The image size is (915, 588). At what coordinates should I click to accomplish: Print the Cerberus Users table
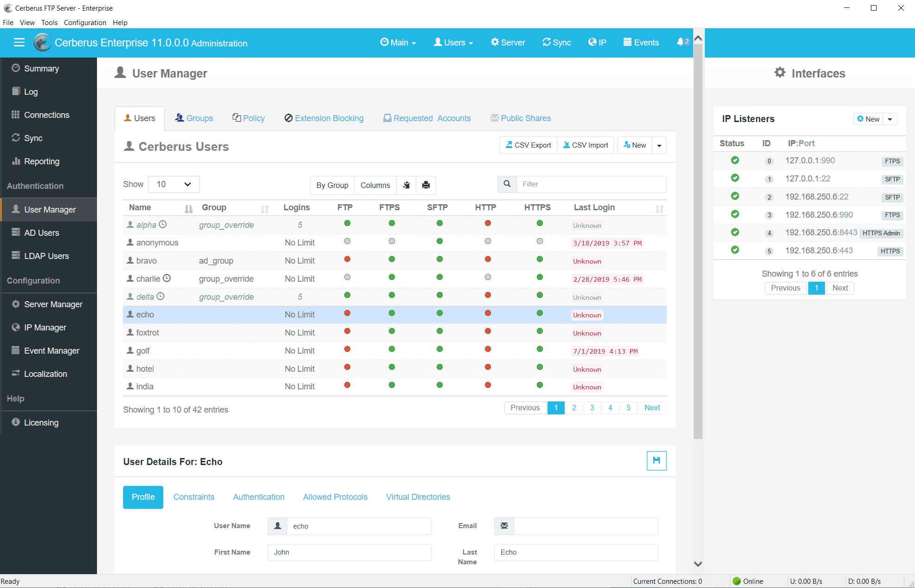(x=425, y=185)
